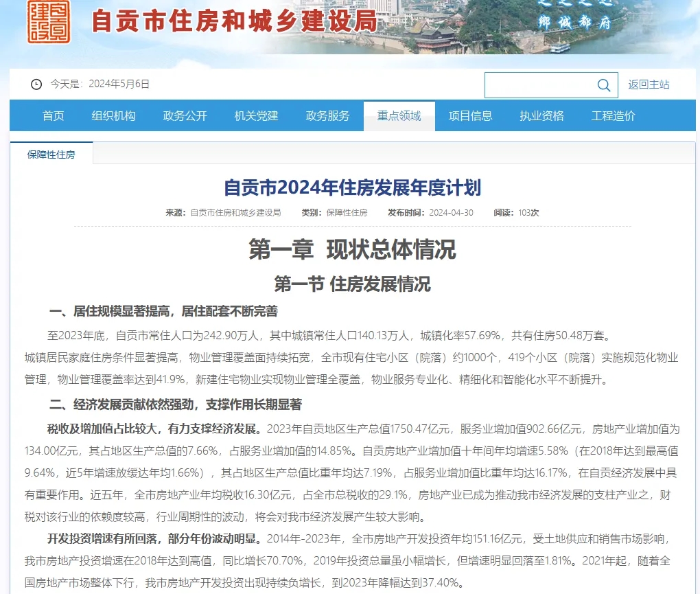Open 项目信息 from the navigation bar
The image size is (700, 594).
pyautogui.click(x=471, y=115)
